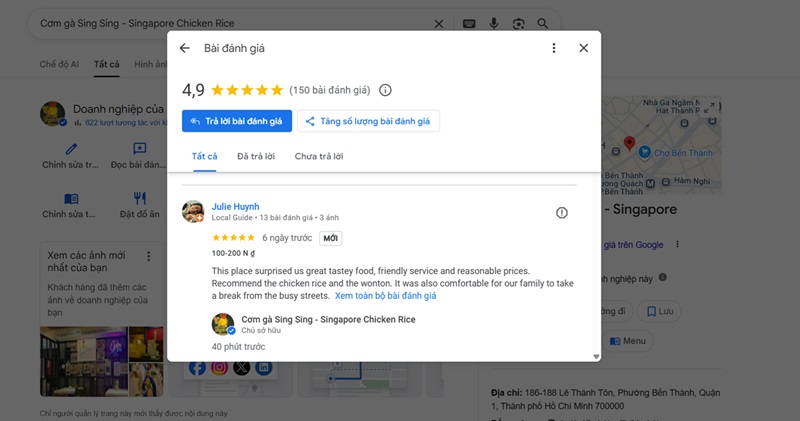The height and width of the screenshot is (421, 800).
Task: Switch to the Đã trả lời tab
Action: pyautogui.click(x=256, y=156)
